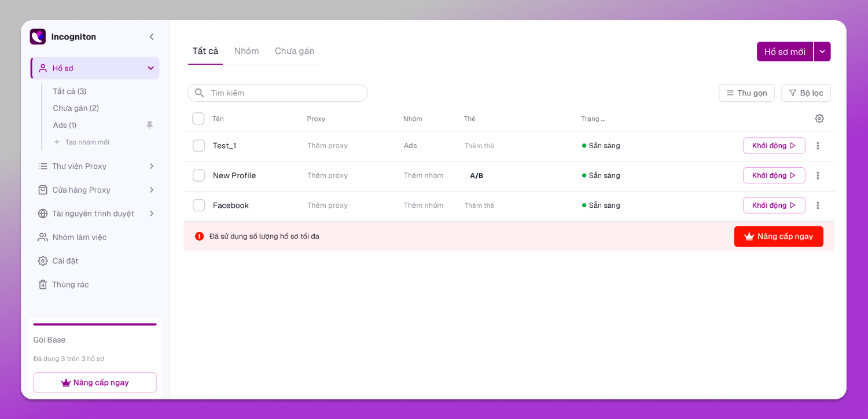Open dropdown arrow next to Hồ sơ mới
The image size is (868, 419).
point(822,52)
